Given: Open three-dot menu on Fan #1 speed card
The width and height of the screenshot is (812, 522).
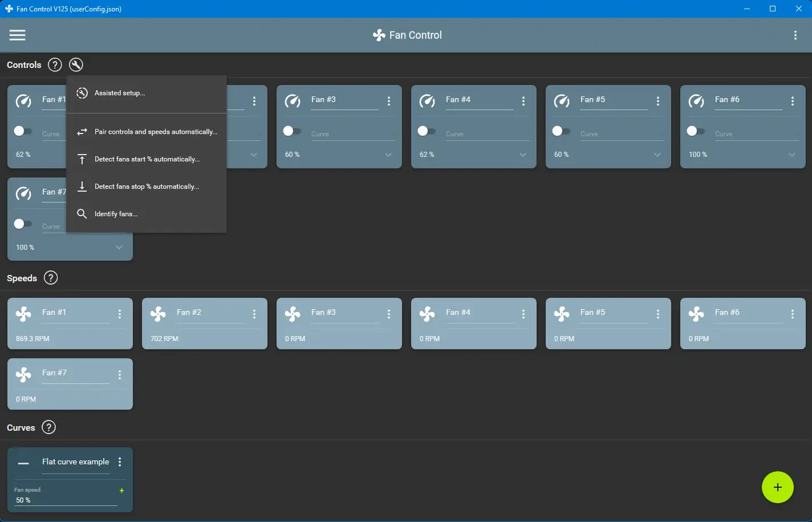Looking at the screenshot, I should click(x=120, y=314).
